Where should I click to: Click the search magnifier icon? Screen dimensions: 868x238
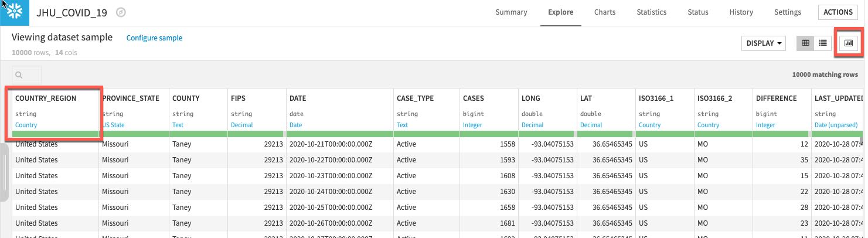(19, 75)
